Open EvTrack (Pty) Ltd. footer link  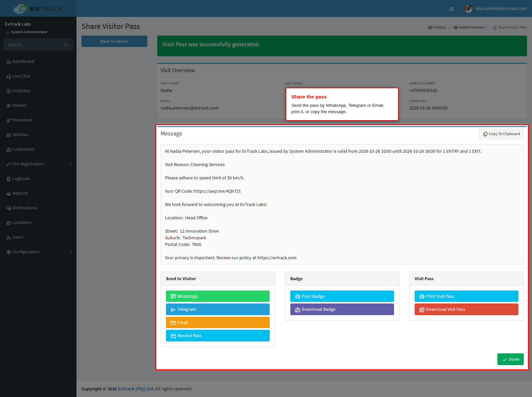point(136,389)
